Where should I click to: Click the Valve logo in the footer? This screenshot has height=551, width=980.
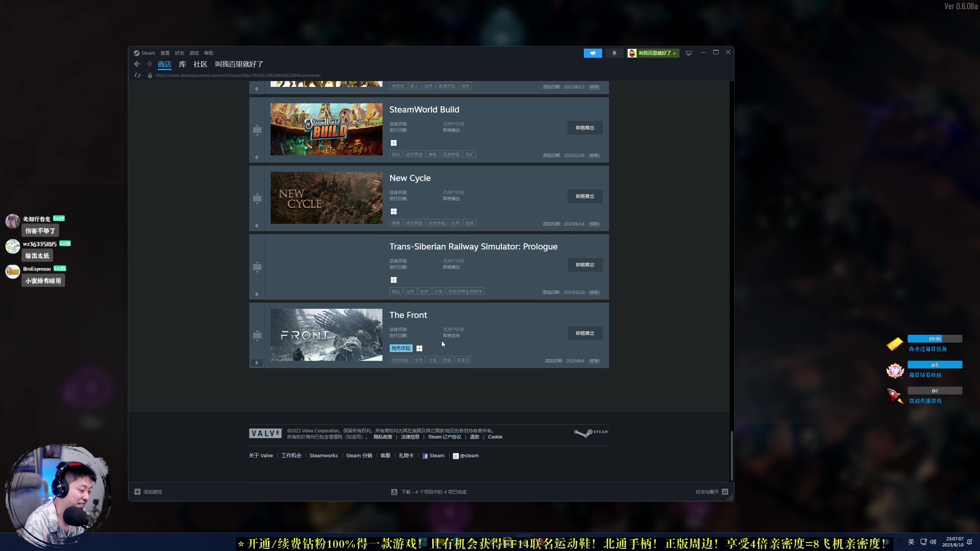coord(265,433)
